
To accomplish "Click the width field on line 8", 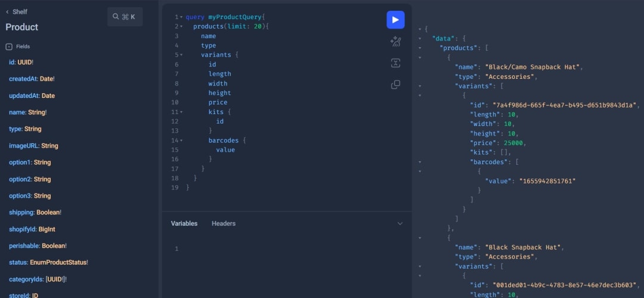I will [218, 84].
